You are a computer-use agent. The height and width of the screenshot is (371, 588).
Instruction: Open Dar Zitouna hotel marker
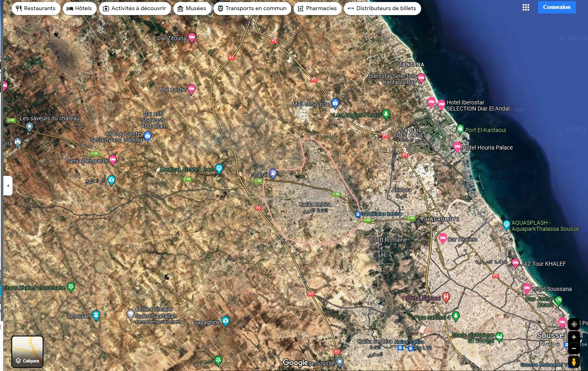point(192,37)
